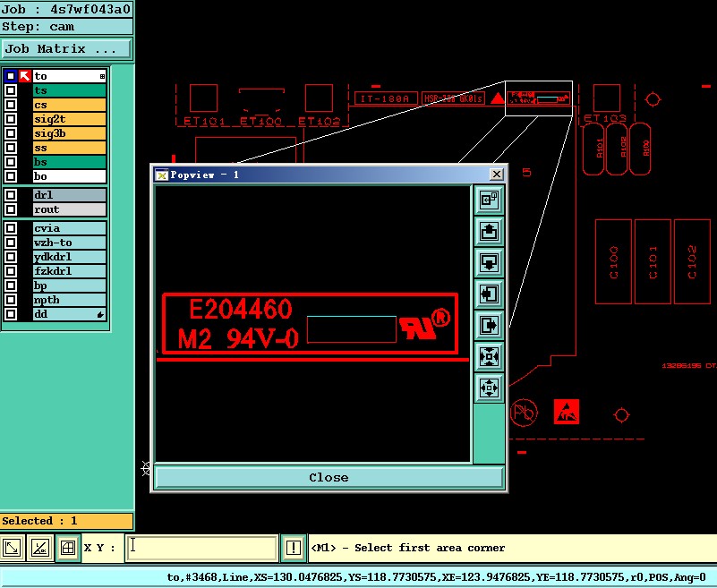Click the Popview title bar icon
Image resolution: width=717 pixels, height=588 pixels.
(161, 175)
